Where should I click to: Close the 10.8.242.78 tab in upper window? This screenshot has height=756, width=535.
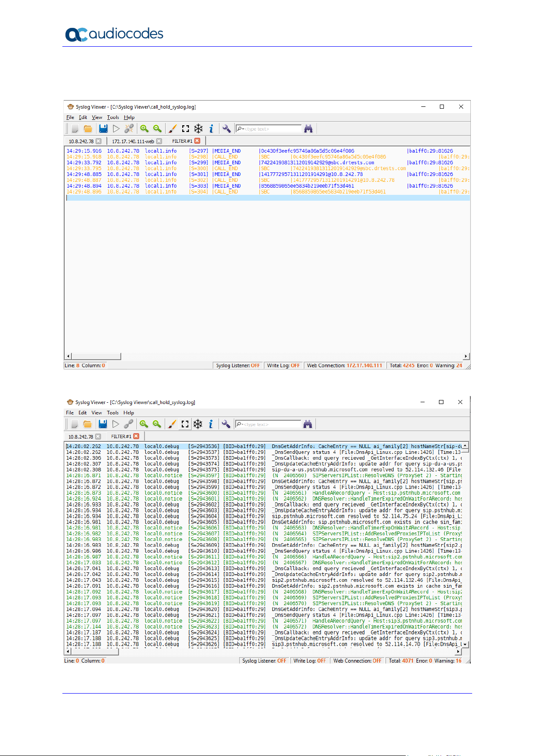[x=99, y=141]
